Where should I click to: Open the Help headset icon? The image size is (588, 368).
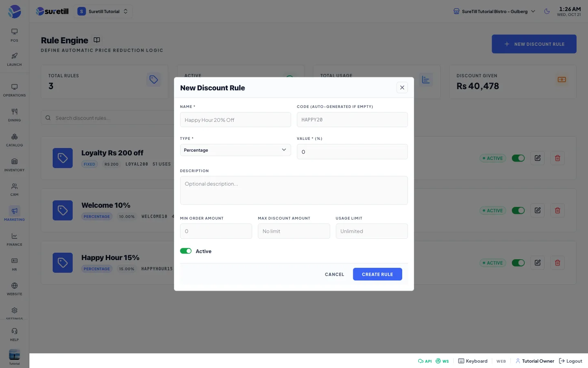(14, 334)
